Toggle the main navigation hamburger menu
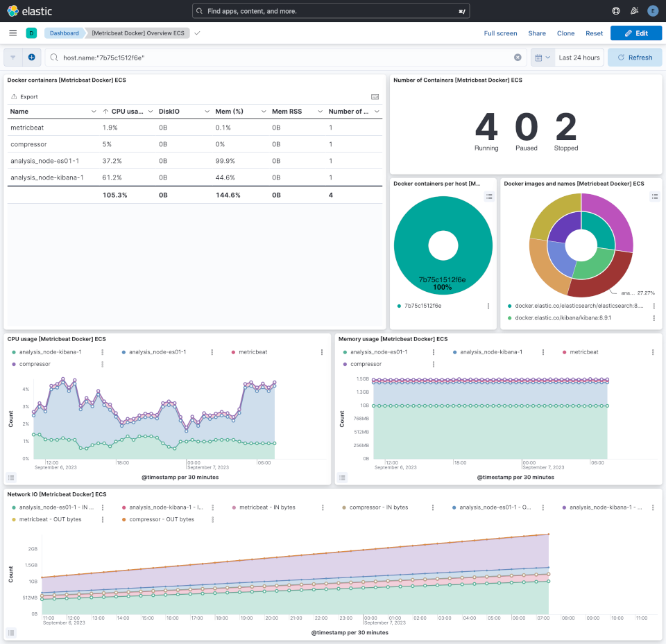Viewport: 666px width, 644px height. [13, 33]
